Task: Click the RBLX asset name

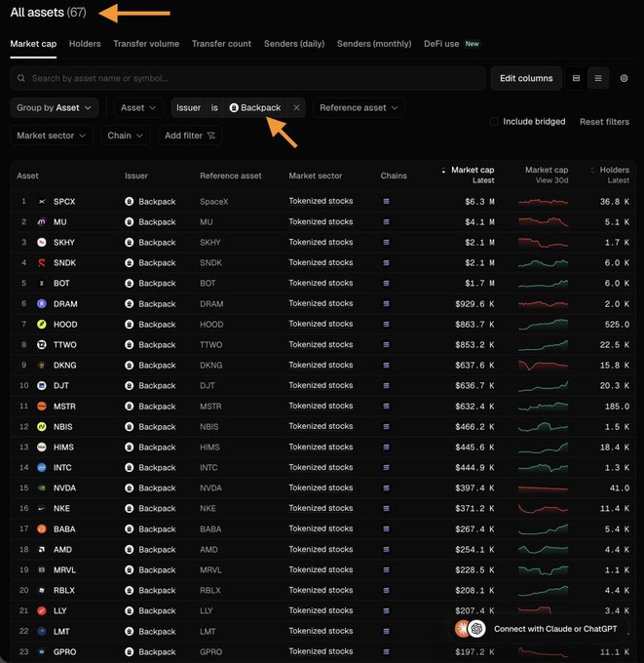Action: pos(64,590)
